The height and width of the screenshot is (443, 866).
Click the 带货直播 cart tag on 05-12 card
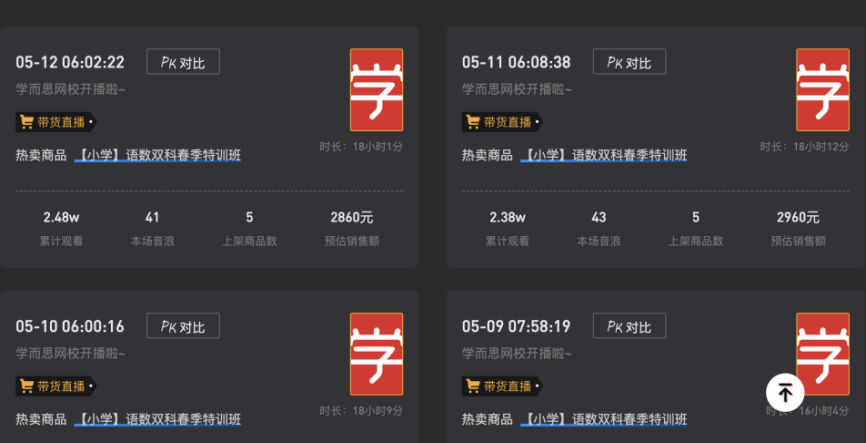point(56,122)
